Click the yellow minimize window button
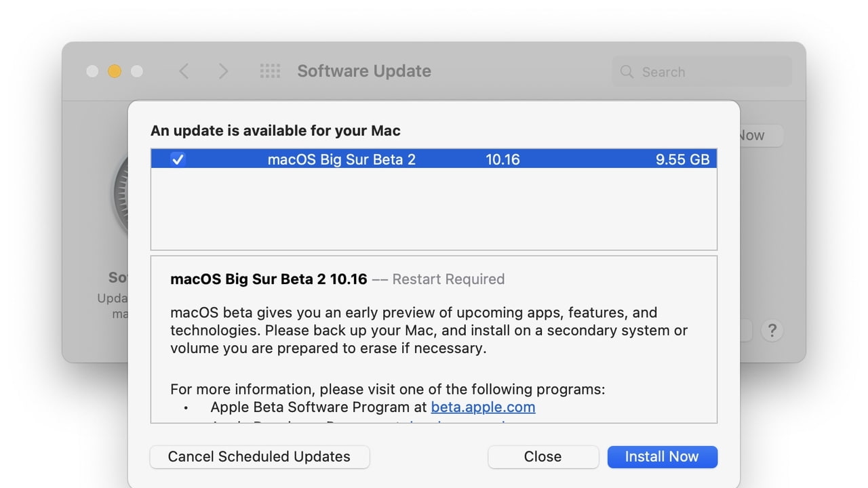This screenshot has width=868, height=488. click(115, 71)
